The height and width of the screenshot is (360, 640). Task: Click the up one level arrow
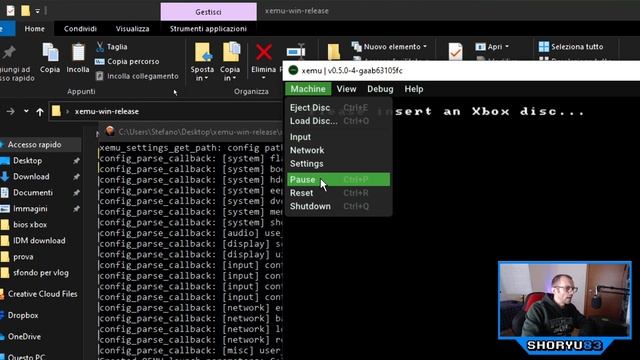tap(40, 111)
